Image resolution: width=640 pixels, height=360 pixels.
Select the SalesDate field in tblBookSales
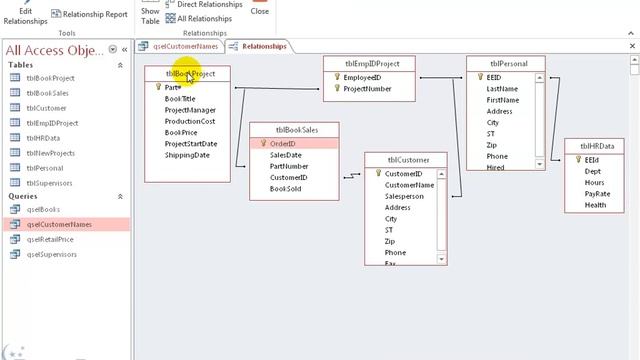286,155
